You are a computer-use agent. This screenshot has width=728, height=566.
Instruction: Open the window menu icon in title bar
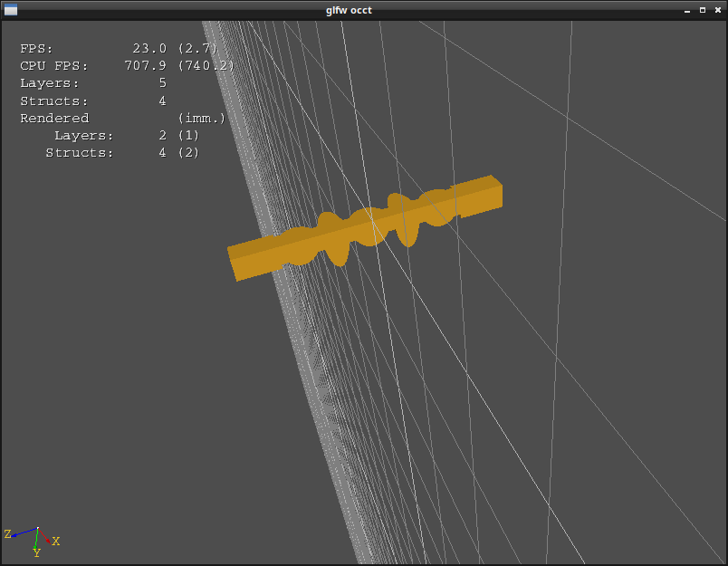tap(11, 10)
